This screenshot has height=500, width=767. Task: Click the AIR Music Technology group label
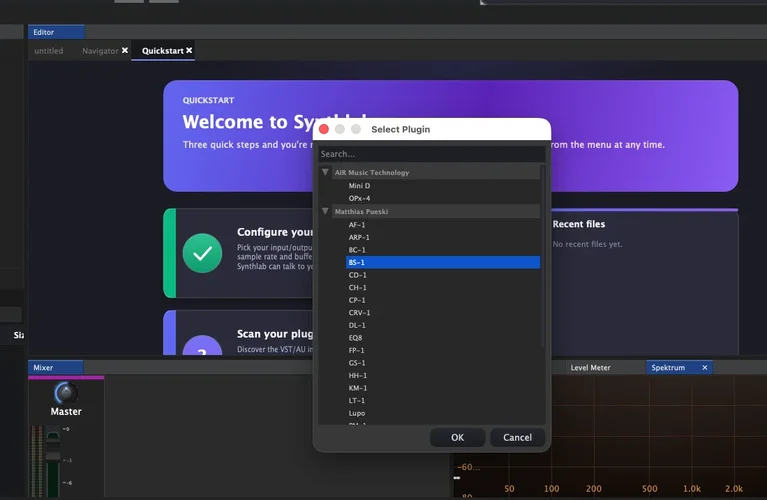coord(372,173)
